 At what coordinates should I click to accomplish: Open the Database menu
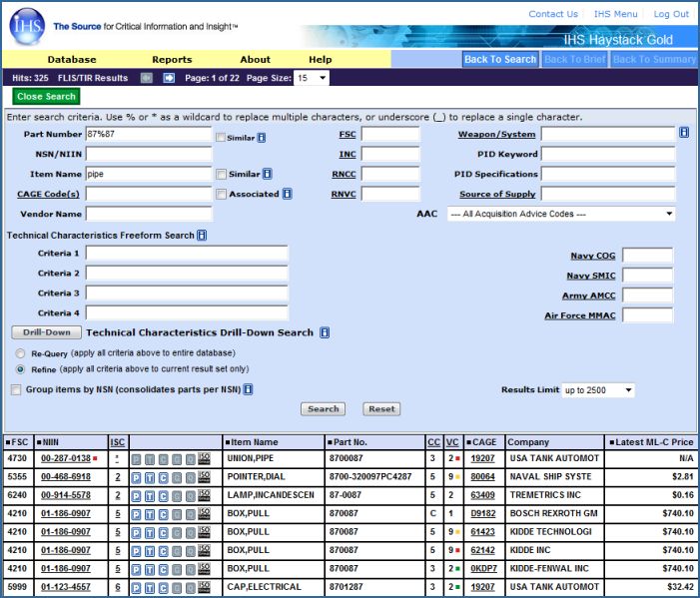click(72, 59)
